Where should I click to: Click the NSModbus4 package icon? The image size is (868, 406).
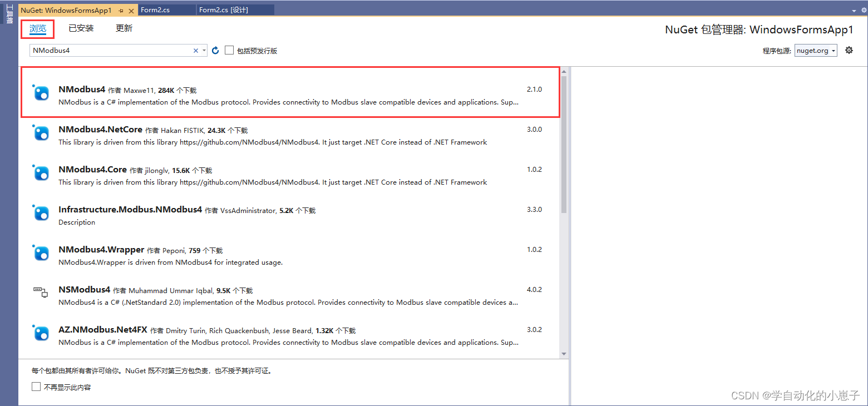click(x=41, y=292)
